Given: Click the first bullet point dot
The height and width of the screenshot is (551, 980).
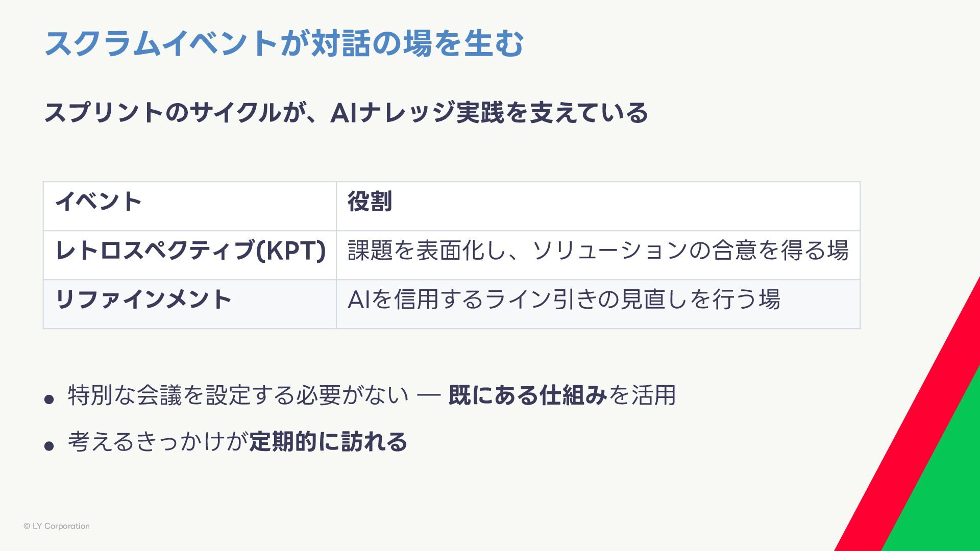Looking at the screenshot, I should point(49,399).
